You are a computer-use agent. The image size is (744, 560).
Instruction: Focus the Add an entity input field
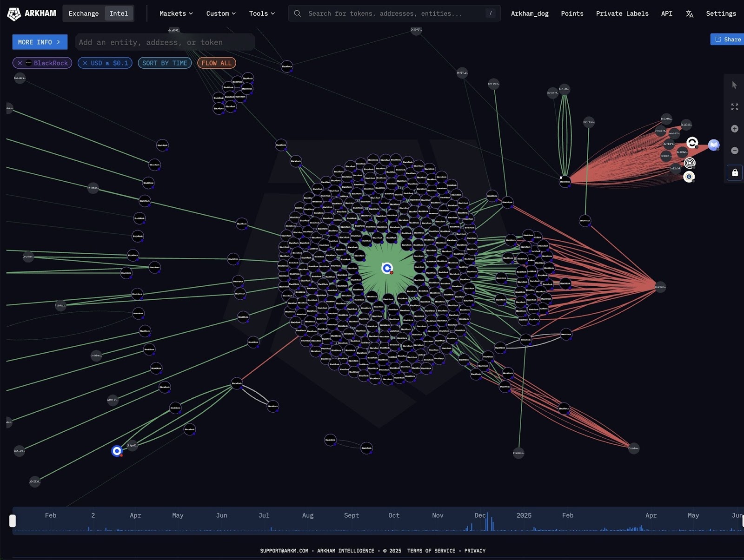pyautogui.click(x=165, y=42)
